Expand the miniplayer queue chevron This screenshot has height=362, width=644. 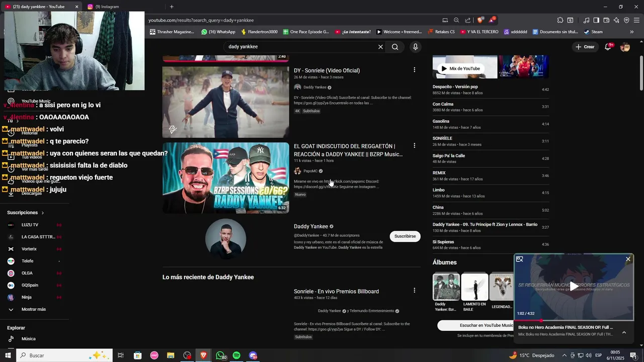624,332
